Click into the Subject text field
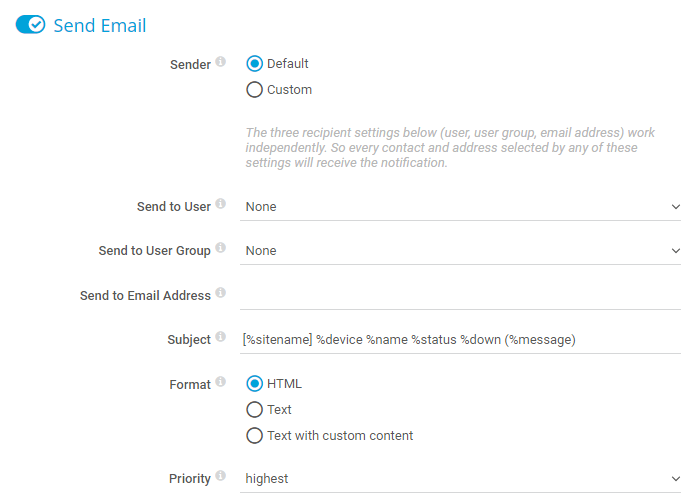 click(x=461, y=340)
